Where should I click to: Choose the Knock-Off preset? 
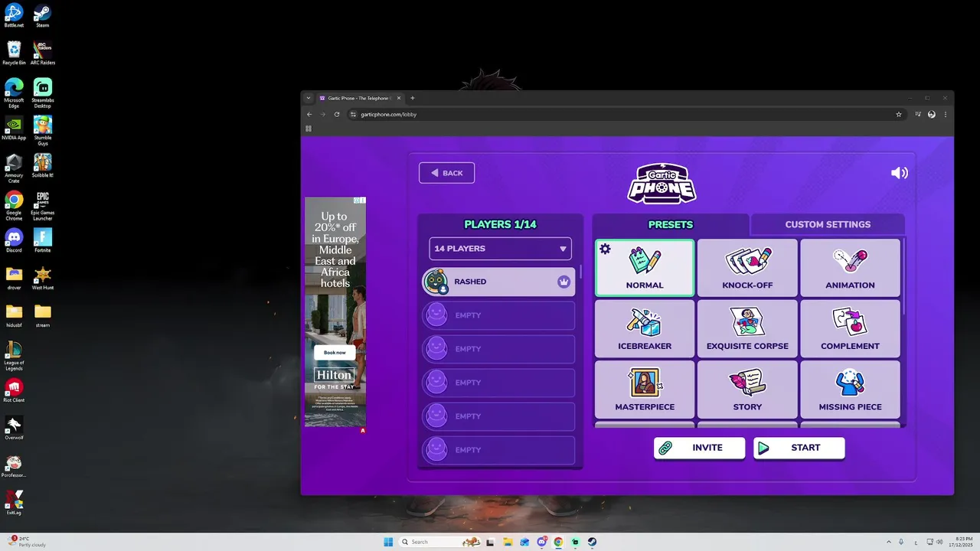point(747,268)
